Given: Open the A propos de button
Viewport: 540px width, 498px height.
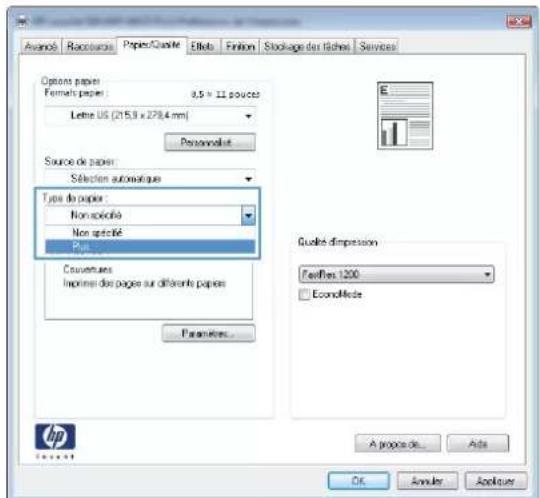Looking at the screenshot, I should (x=397, y=444).
